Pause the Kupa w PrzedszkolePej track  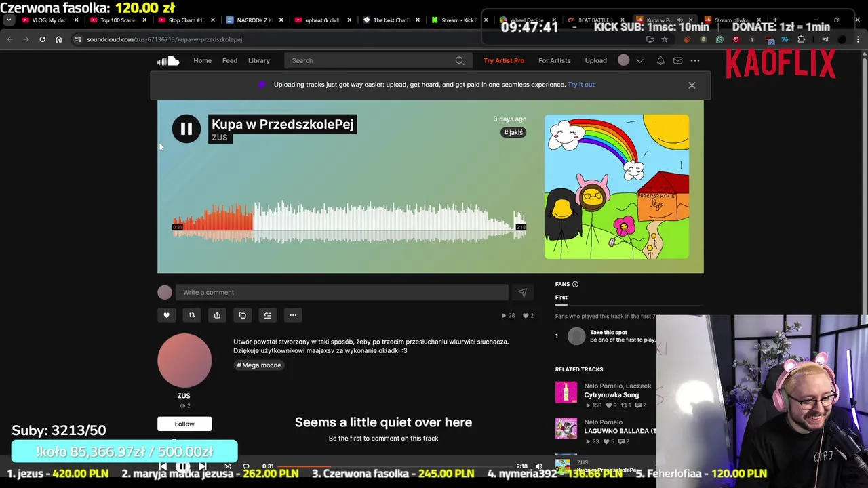pyautogui.click(x=186, y=129)
